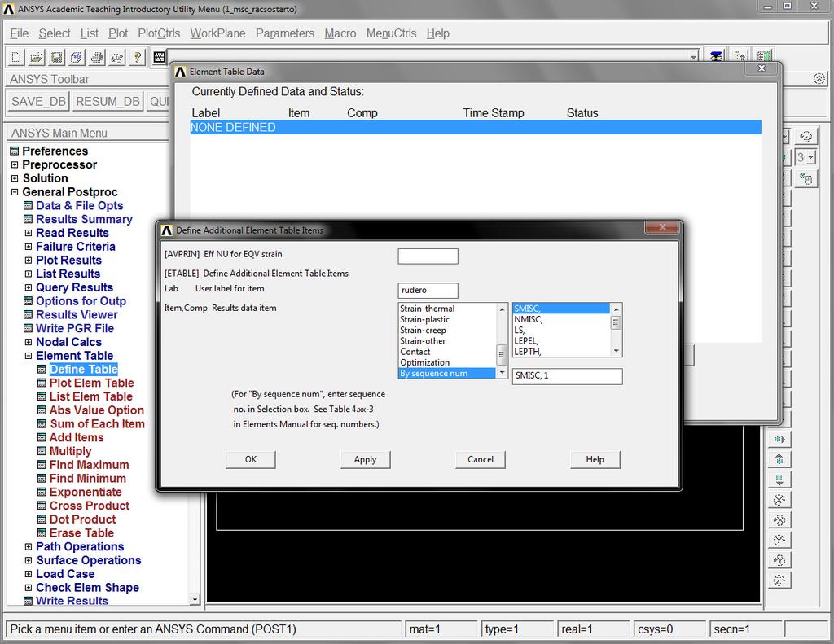Image resolution: width=834 pixels, height=644 pixels.
Task: Expand the Preprocessor tree node
Action: pos(15,164)
